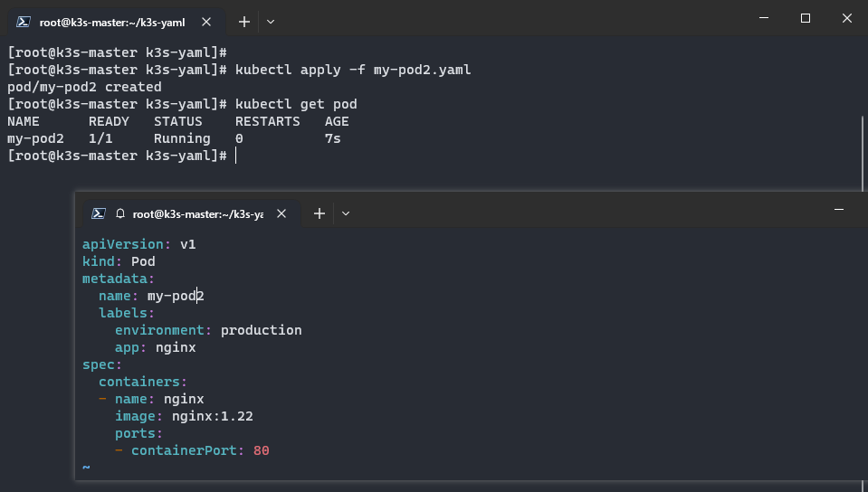Minimize the YAML editor window
This screenshot has height=492, width=868.
click(839, 210)
